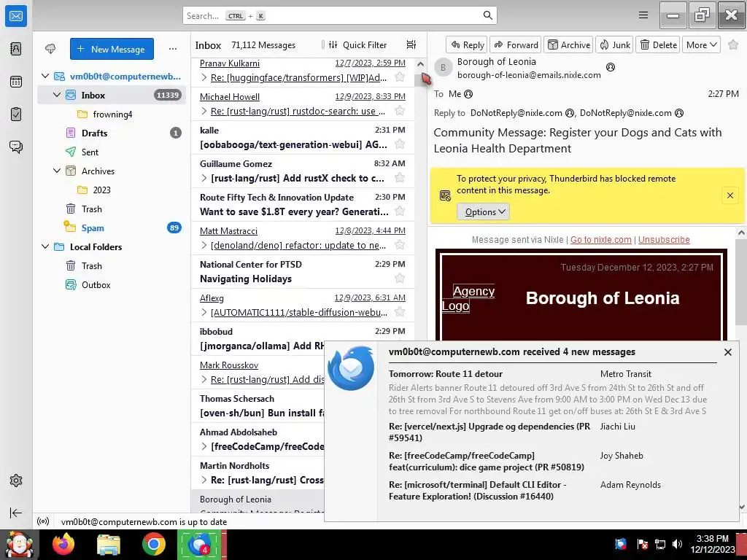Image resolution: width=747 pixels, height=560 pixels.
Task: Click the message body scrollbar up arrow
Action: 741,233
